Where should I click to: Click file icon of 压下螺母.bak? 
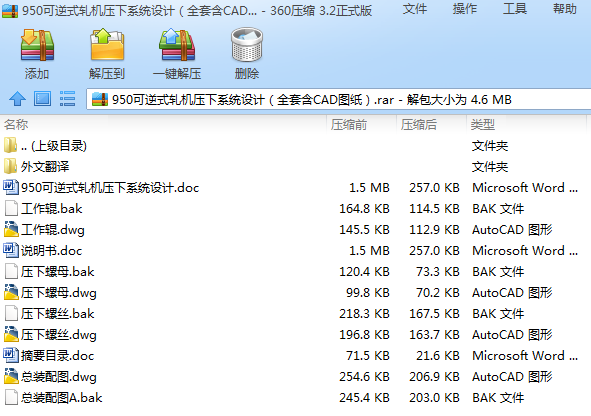(11, 271)
